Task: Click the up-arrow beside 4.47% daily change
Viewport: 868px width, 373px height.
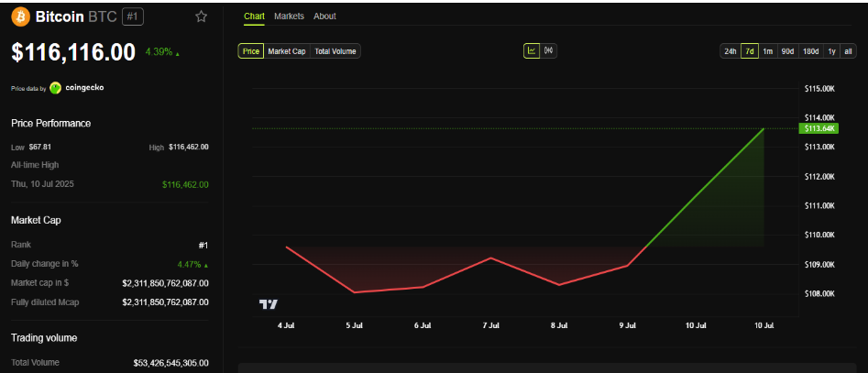Action: point(206,266)
